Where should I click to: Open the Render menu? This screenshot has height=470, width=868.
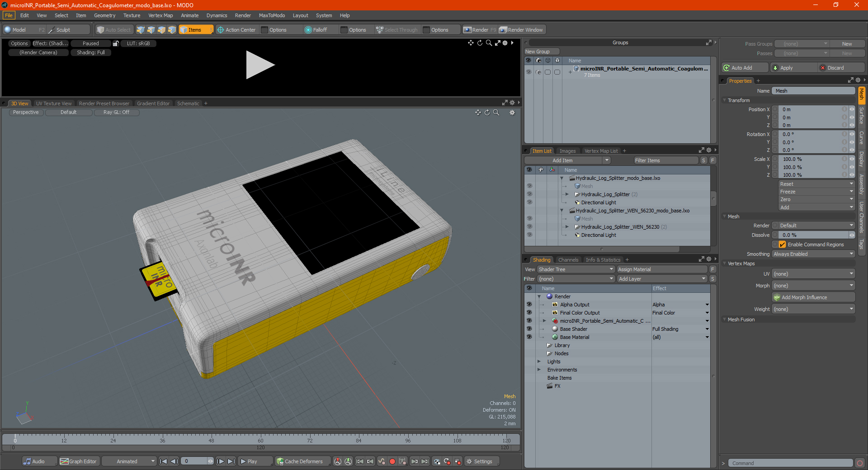243,15
